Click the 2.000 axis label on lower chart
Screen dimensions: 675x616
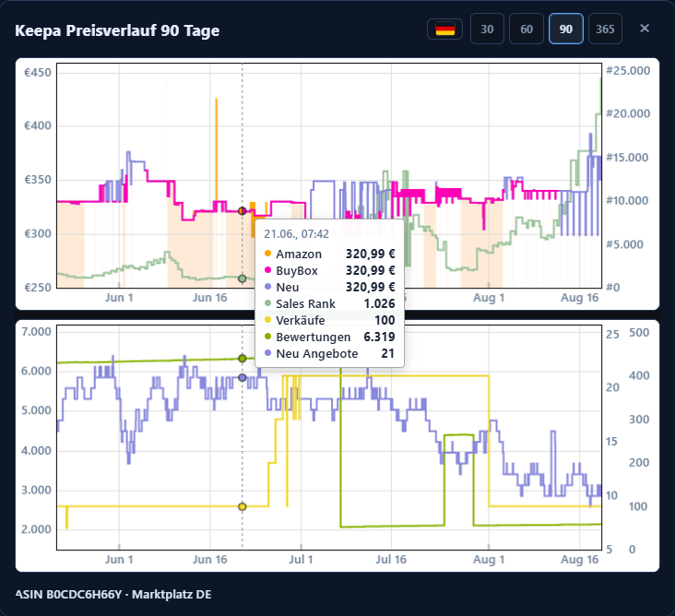[36, 529]
